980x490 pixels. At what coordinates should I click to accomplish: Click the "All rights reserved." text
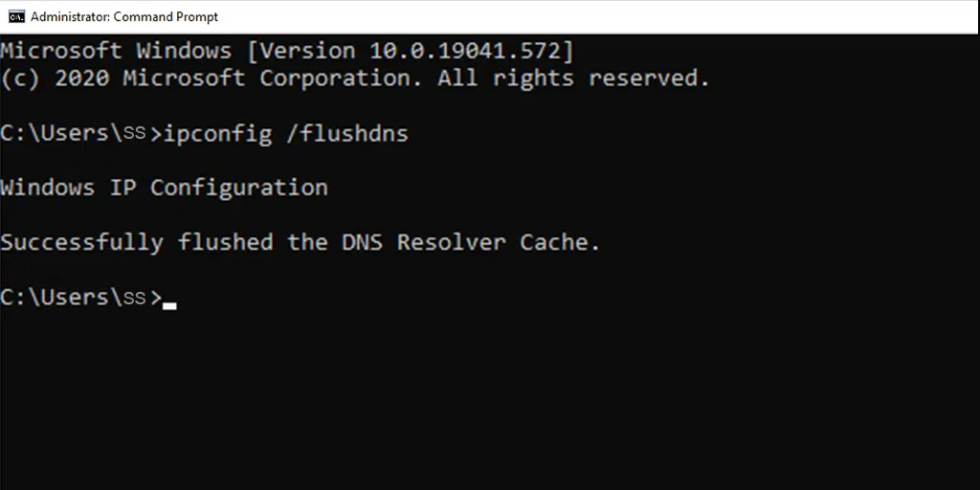(x=573, y=78)
